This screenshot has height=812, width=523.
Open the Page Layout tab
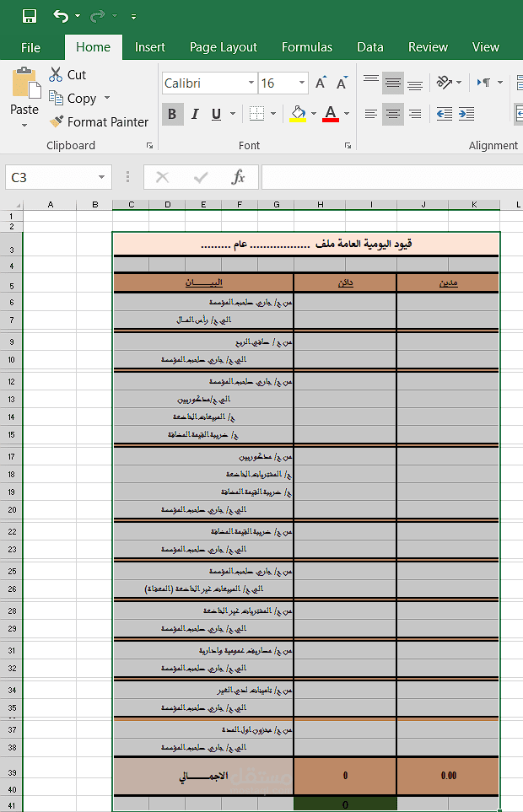pos(224,47)
